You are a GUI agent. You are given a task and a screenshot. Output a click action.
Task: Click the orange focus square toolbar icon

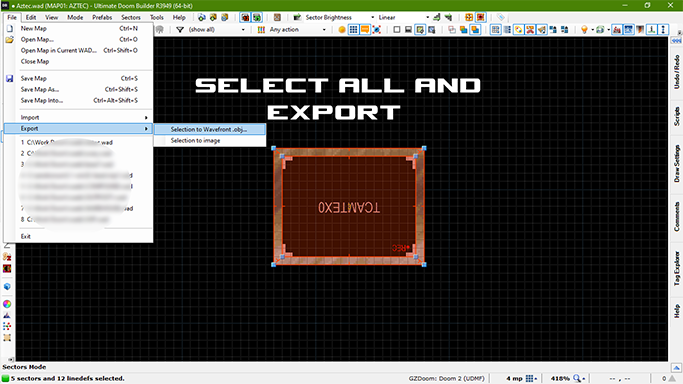pos(469,17)
